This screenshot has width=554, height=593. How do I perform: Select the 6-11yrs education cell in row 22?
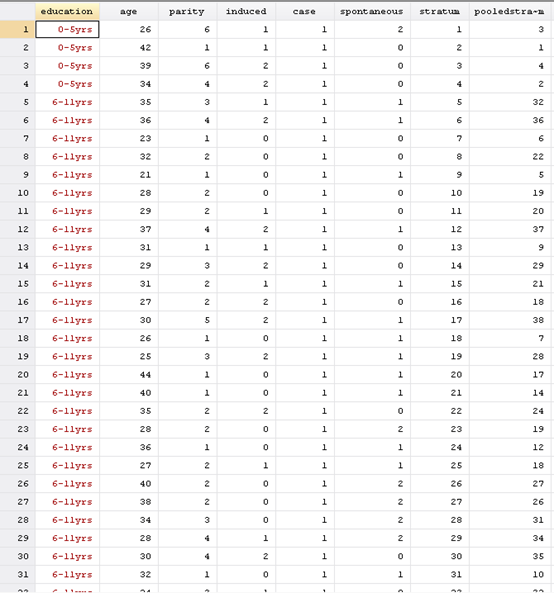click(67, 411)
